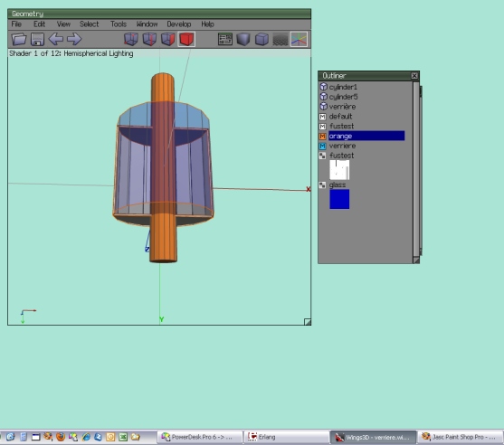The width and height of the screenshot is (504, 445).
Task: Click the Open file folder icon
Action: click(19, 39)
